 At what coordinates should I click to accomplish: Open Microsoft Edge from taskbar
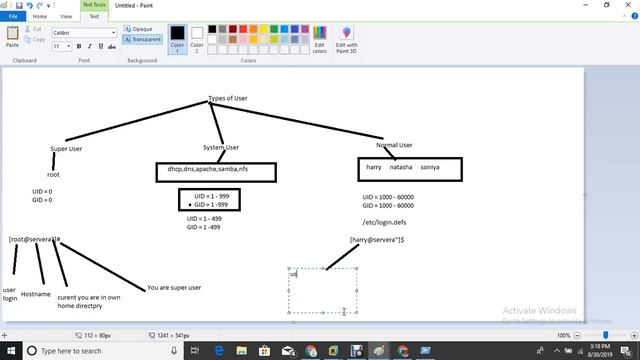pyautogui.click(x=219, y=351)
